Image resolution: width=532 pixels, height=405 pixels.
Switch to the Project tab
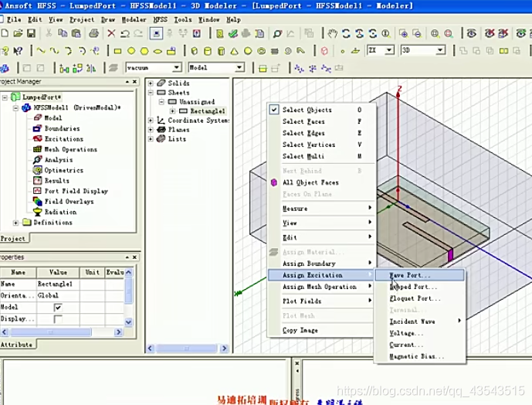point(14,239)
